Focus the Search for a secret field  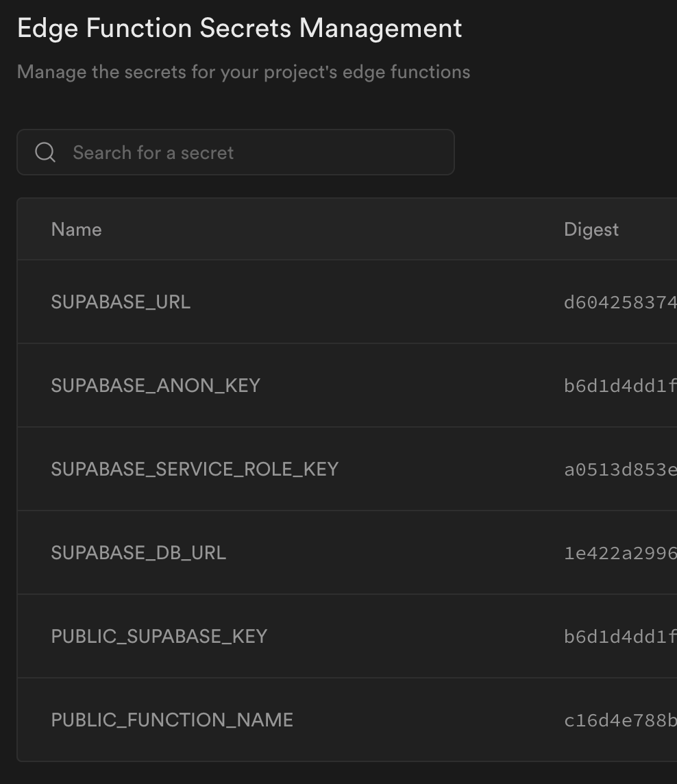pos(236,152)
